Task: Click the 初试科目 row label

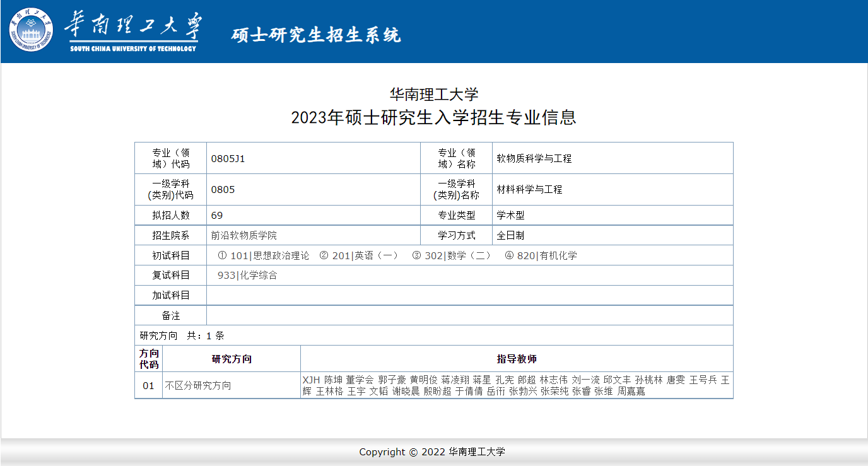Action: pyautogui.click(x=170, y=255)
